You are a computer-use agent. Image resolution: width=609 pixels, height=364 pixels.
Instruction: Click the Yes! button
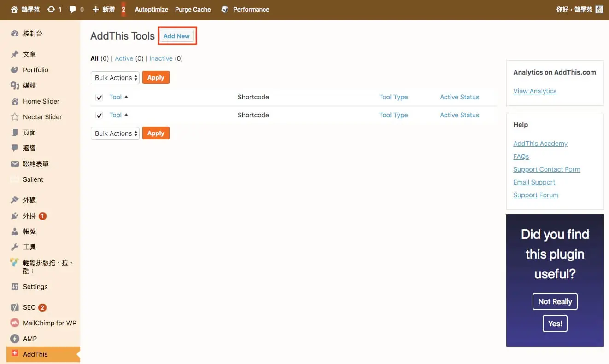555,324
